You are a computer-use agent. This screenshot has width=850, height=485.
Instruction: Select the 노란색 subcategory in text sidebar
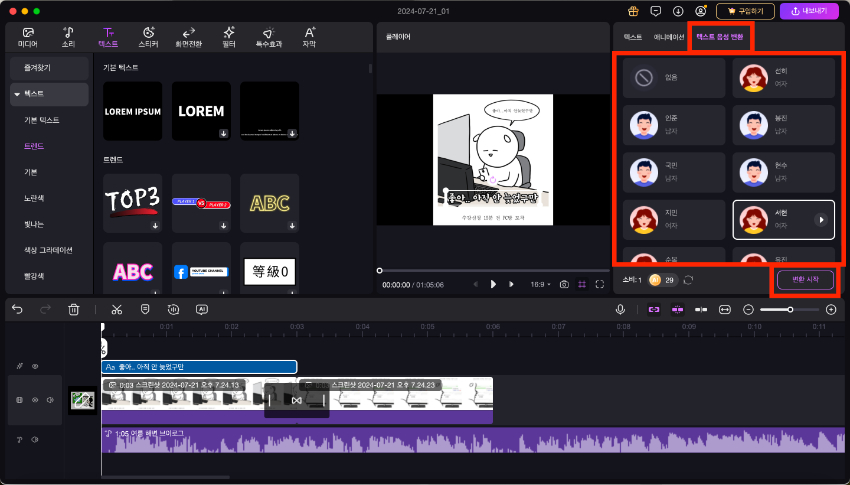coord(37,198)
